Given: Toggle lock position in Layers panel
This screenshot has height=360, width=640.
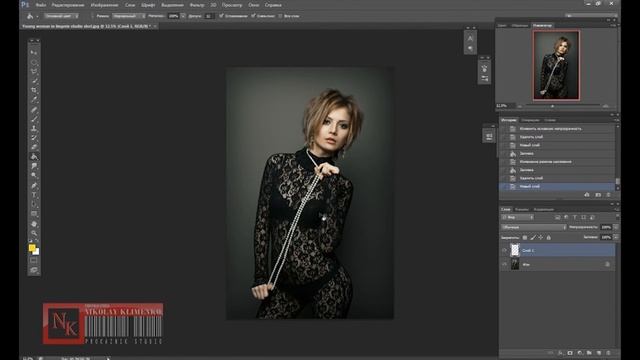Looking at the screenshot, I should tap(541, 238).
